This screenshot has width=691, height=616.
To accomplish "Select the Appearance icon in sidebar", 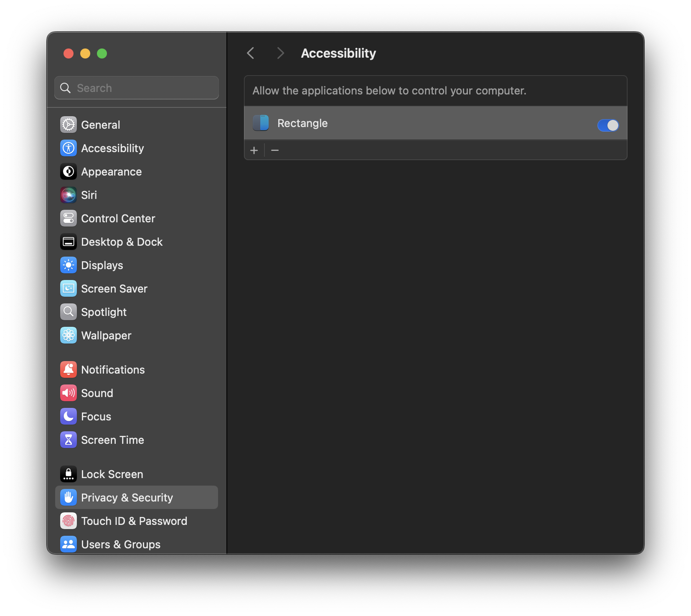I will [69, 171].
